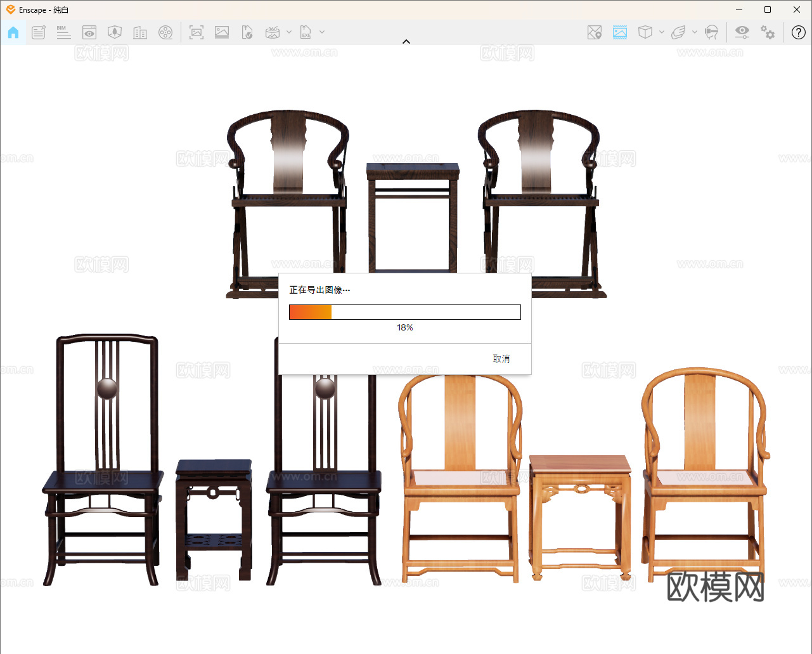
Task: Toggle the minimap with map pin
Action: (x=595, y=32)
